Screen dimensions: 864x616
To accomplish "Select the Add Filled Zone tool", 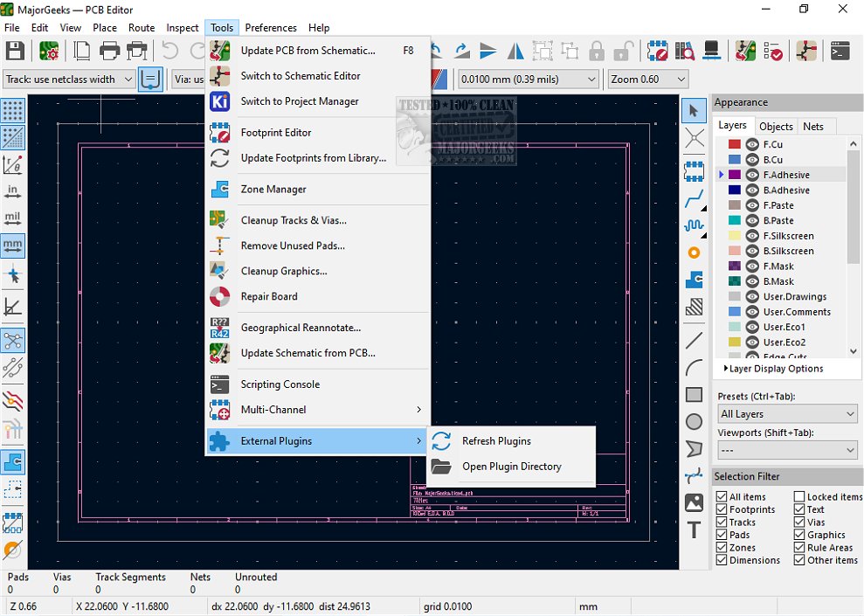I will pos(694,280).
